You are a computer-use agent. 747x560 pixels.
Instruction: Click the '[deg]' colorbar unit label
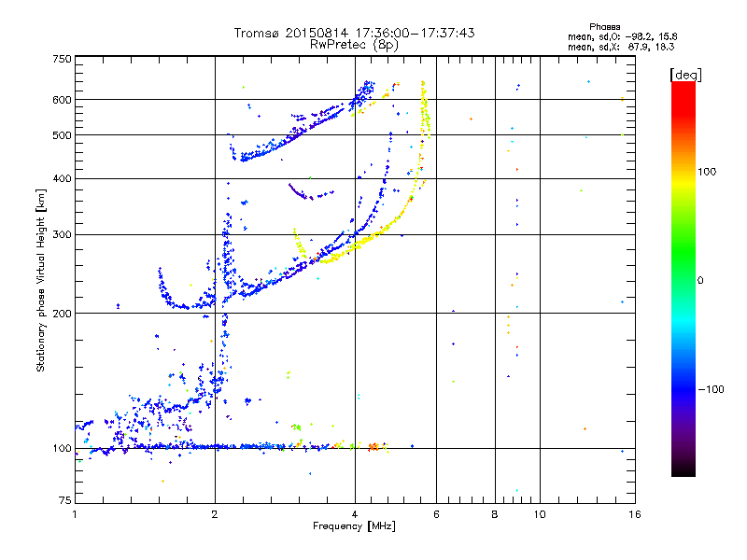[685, 75]
